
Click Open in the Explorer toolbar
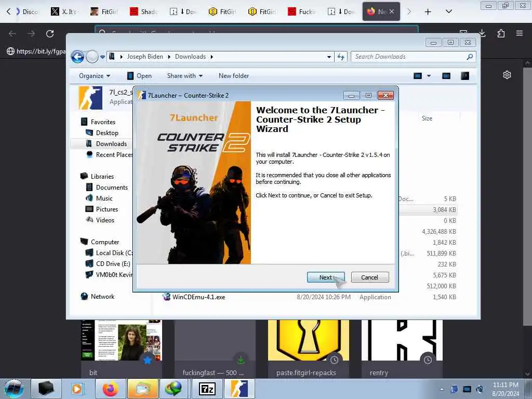pyautogui.click(x=139, y=76)
